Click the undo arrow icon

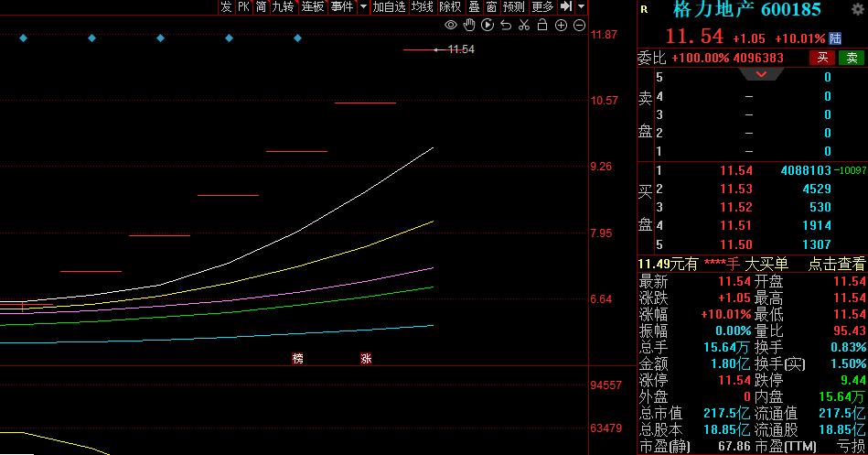506,25
